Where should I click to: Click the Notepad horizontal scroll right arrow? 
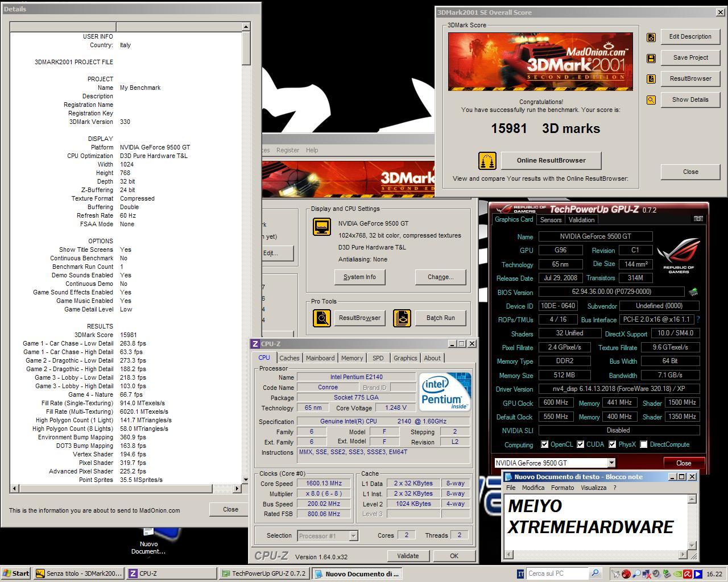[x=684, y=554]
